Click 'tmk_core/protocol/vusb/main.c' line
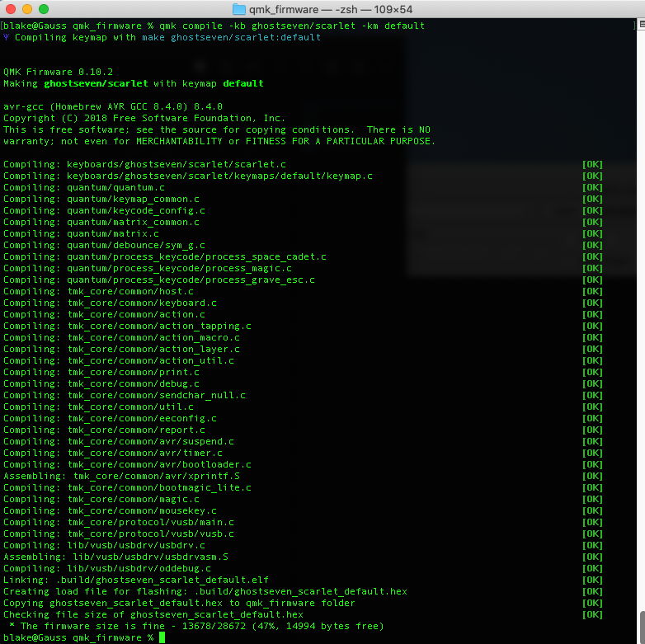 click(119, 521)
